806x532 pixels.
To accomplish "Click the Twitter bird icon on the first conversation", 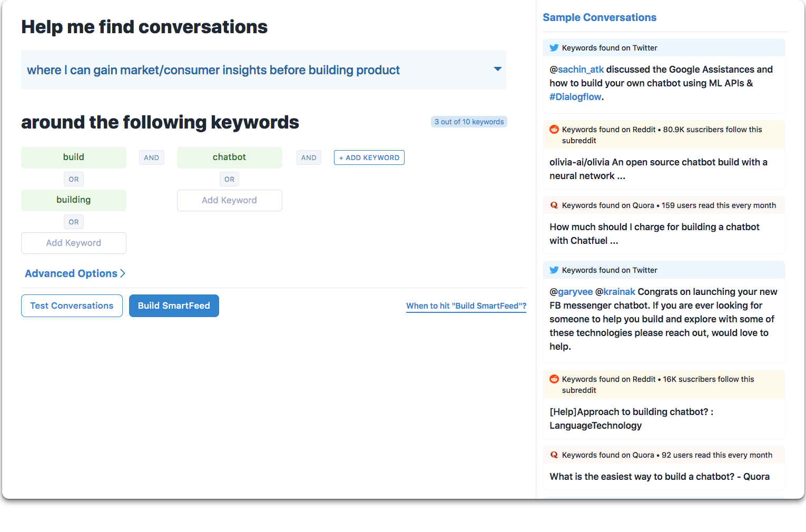I will (x=554, y=47).
